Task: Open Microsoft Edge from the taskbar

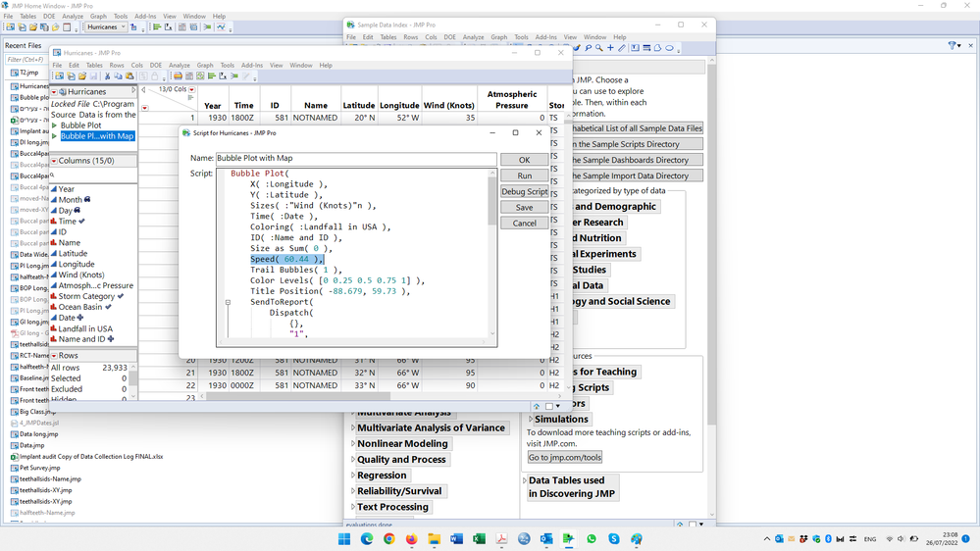Action: pos(366,538)
